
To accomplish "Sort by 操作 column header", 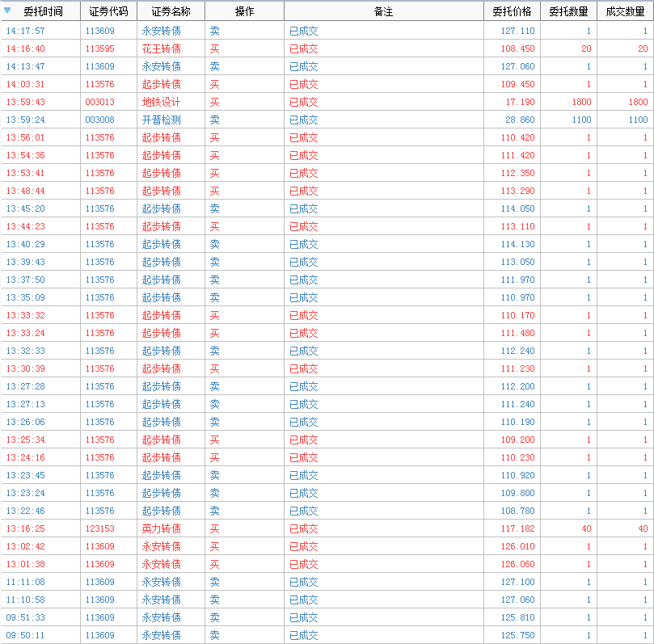I will (244, 11).
